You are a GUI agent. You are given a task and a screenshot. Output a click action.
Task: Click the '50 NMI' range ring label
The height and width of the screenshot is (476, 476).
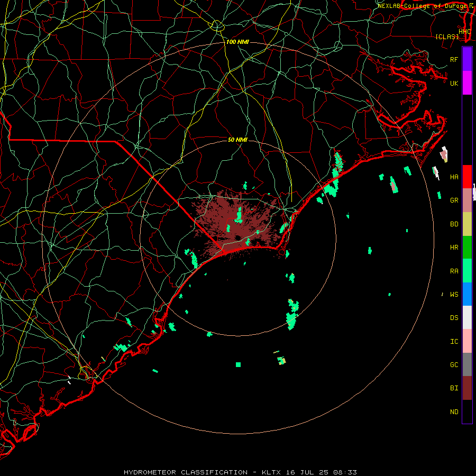[237, 140]
